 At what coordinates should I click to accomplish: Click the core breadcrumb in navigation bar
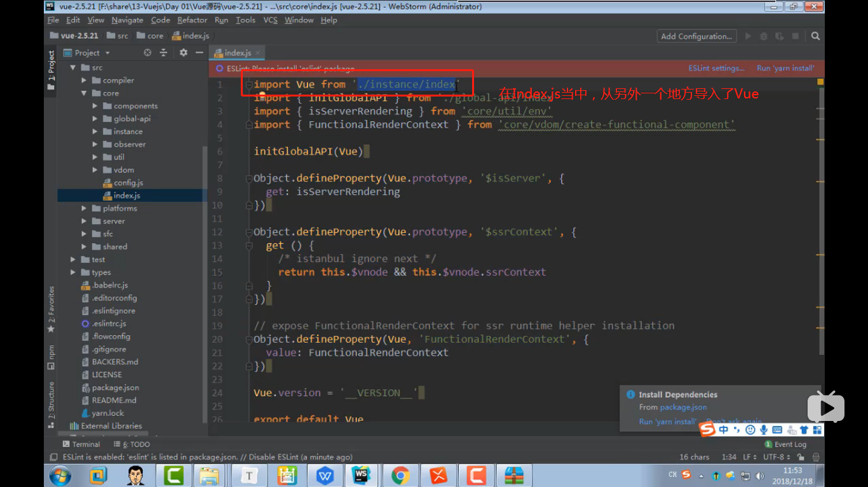point(150,36)
